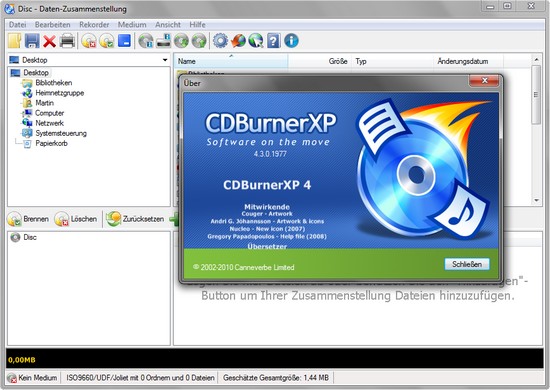Click Schließen in the Über dialog
550x390 pixels.
(x=467, y=264)
